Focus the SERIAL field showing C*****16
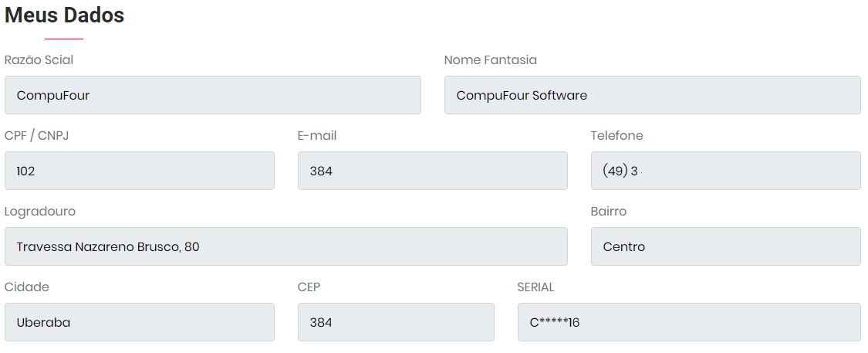 tap(689, 322)
